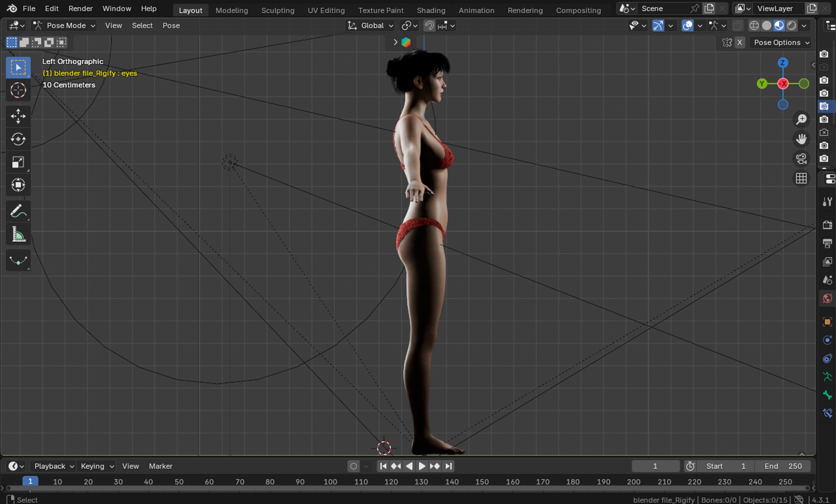Viewport: 836px width, 504px height.
Task: Click the timeline frame 1 playhead marker
Action: [x=30, y=481]
